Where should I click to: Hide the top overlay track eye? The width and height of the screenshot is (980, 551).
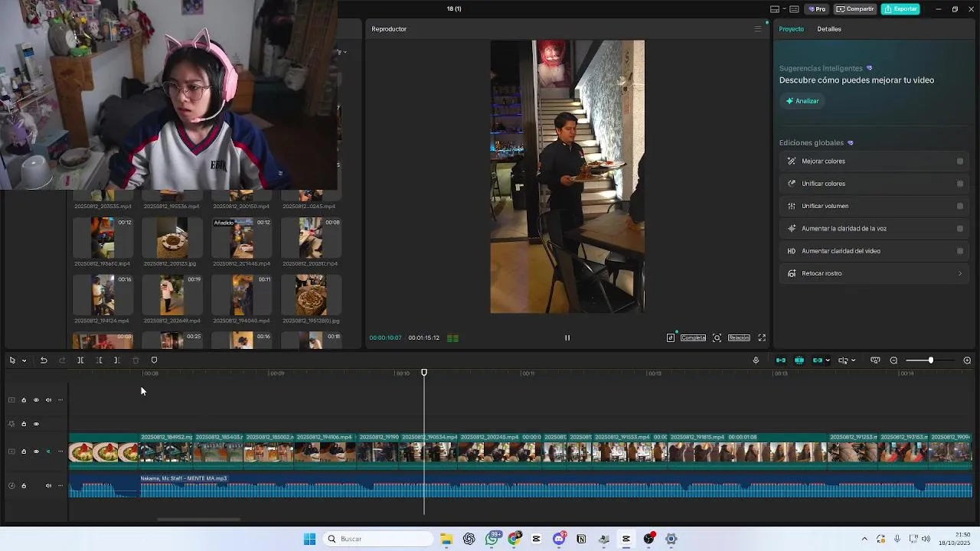[x=36, y=400]
